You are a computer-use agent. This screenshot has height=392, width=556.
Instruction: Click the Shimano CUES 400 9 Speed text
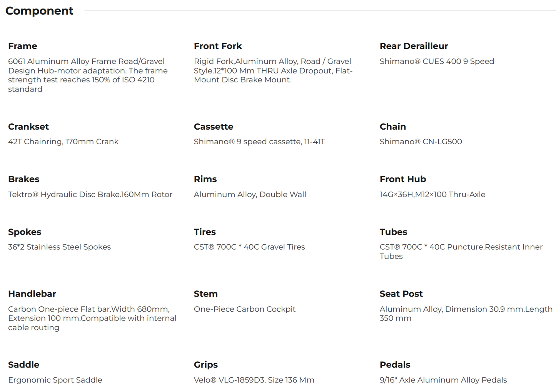click(x=437, y=62)
